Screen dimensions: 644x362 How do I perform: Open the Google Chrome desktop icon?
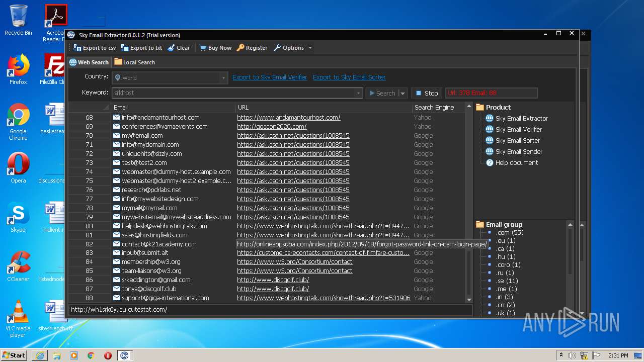(x=18, y=122)
